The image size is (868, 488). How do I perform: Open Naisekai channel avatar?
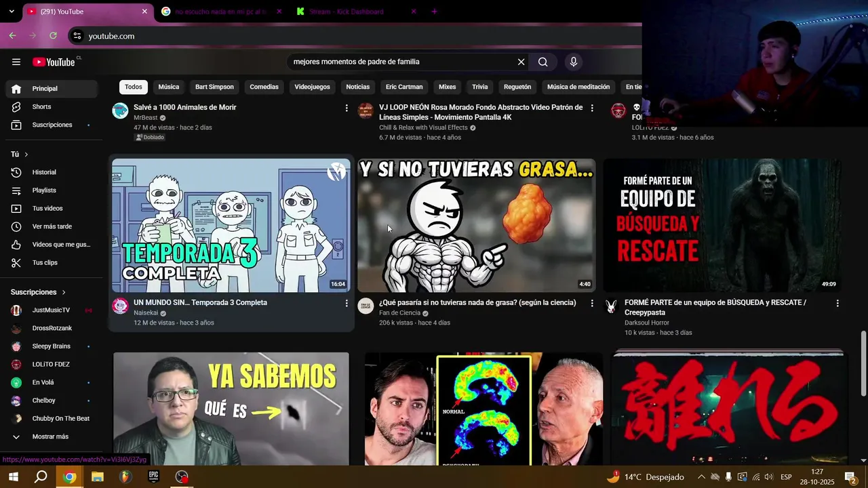click(x=120, y=306)
